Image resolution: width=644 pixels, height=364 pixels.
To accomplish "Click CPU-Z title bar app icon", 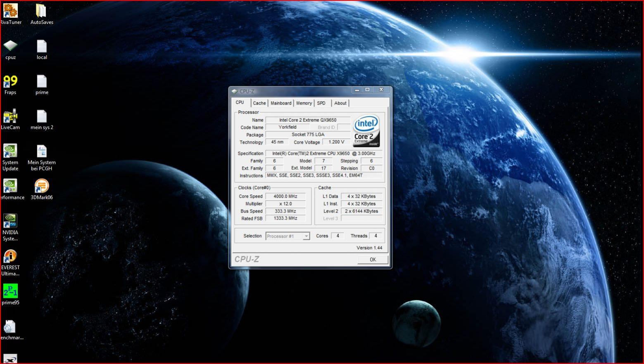I will pyautogui.click(x=235, y=91).
